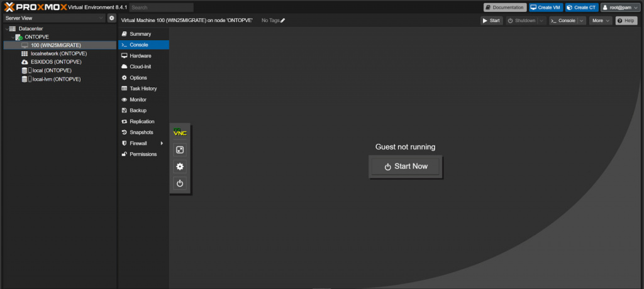Viewport: 644px width, 289px height.
Task: Open the Server View dropdown
Action: click(102, 18)
